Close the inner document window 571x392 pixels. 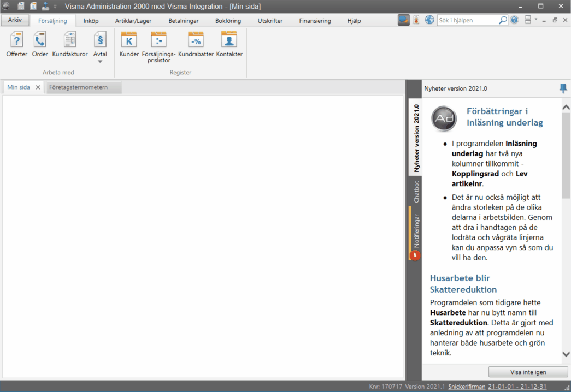[565, 20]
